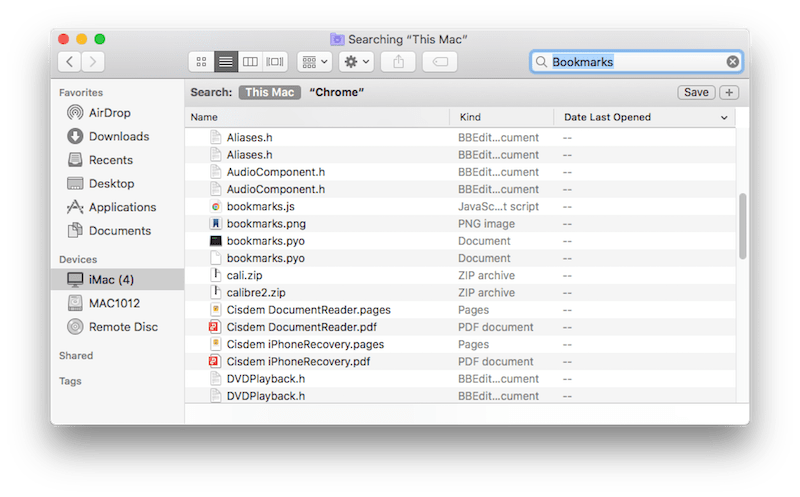
Task: Open the item arrangement dropdown
Action: click(x=315, y=62)
